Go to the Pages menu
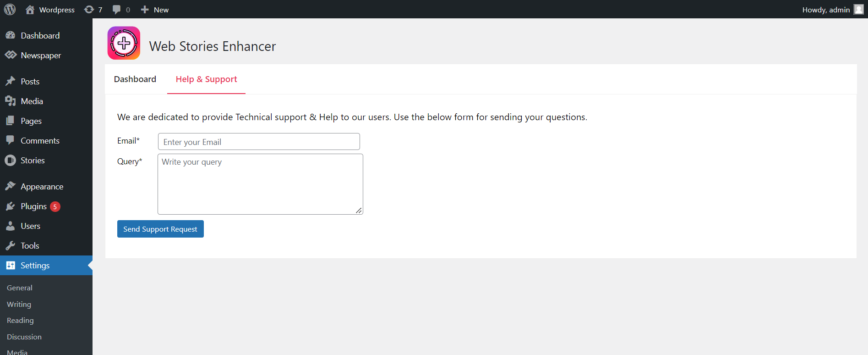The height and width of the screenshot is (355, 868). (31, 121)
